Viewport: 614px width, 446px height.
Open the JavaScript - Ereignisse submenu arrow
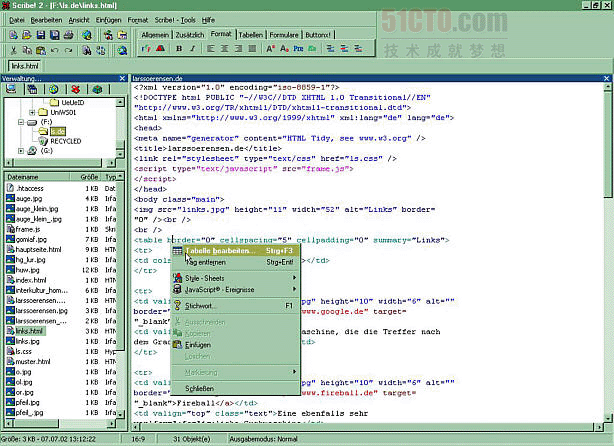[x=294, y=289]
